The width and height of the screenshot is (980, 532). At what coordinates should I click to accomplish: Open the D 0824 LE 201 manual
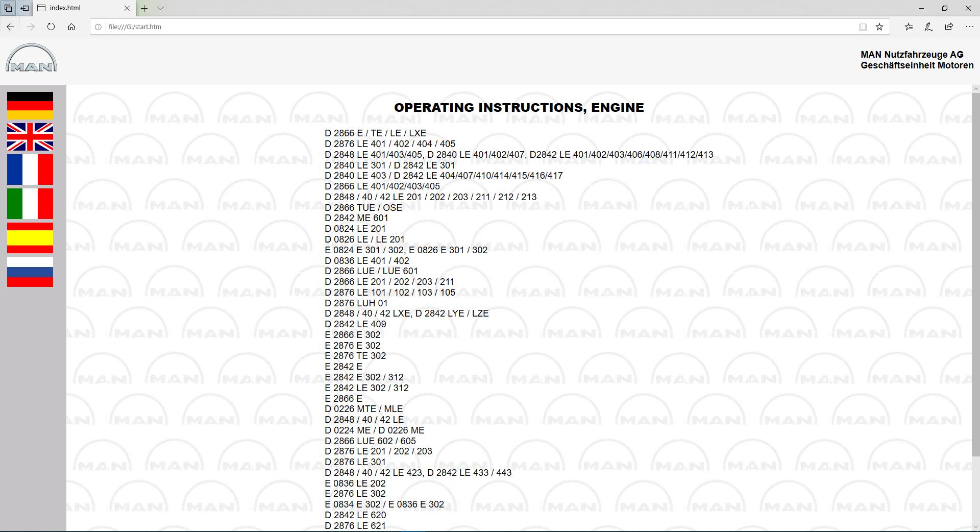click(355, 228)
